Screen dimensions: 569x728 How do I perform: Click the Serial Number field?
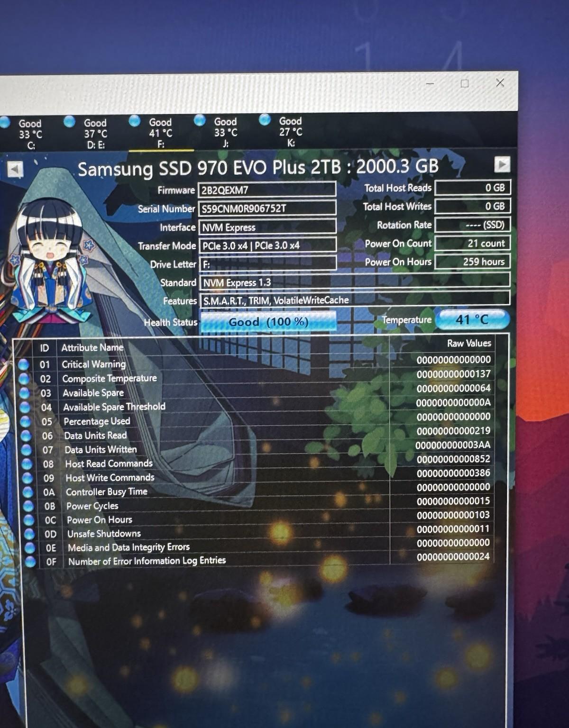[x=267, y=209]
